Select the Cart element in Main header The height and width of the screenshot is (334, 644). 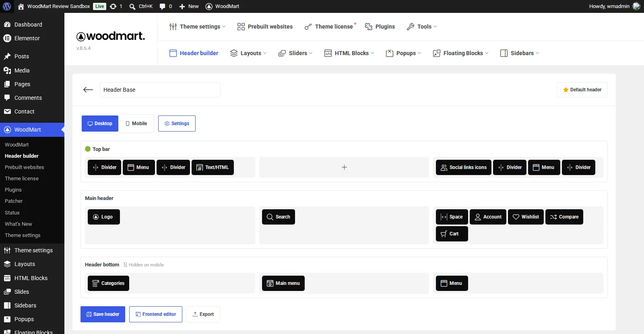pos(452,234)
